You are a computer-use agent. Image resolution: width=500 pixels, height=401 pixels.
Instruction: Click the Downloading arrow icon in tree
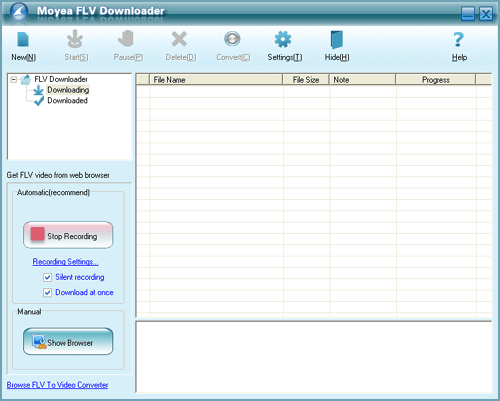pyautogui.click(x=38, y=90)
